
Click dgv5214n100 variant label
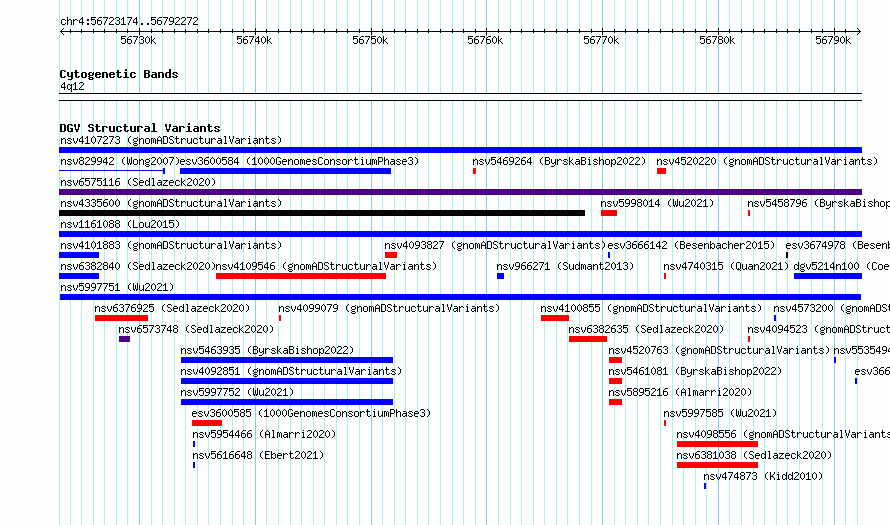point(841,266)
